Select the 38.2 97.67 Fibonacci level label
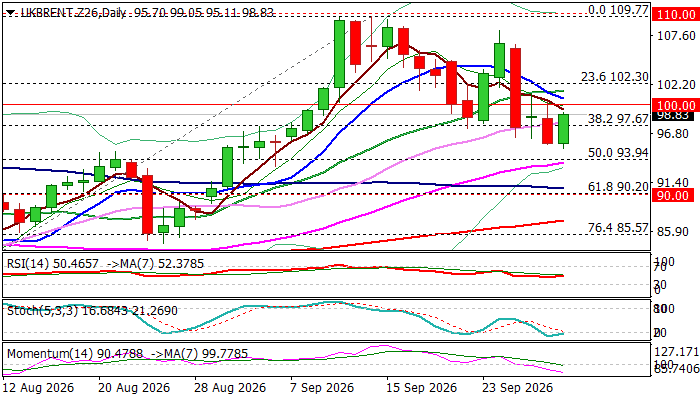Screen dimensions: 700x400 point(618,119)
